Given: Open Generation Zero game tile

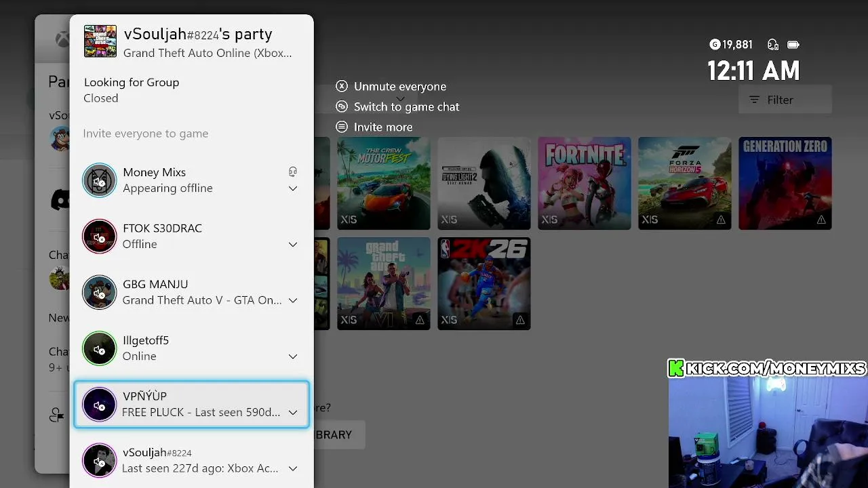Looking at the screenshot, I should (785, 184).
